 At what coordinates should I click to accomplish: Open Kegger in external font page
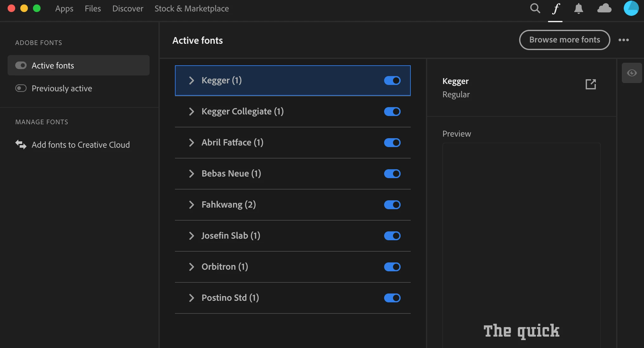click(591, 84)
